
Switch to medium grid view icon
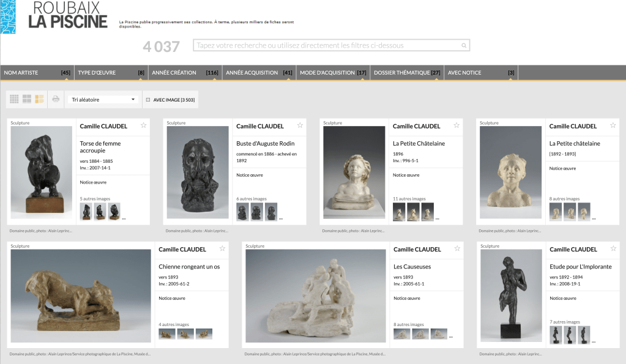(27, 99)
